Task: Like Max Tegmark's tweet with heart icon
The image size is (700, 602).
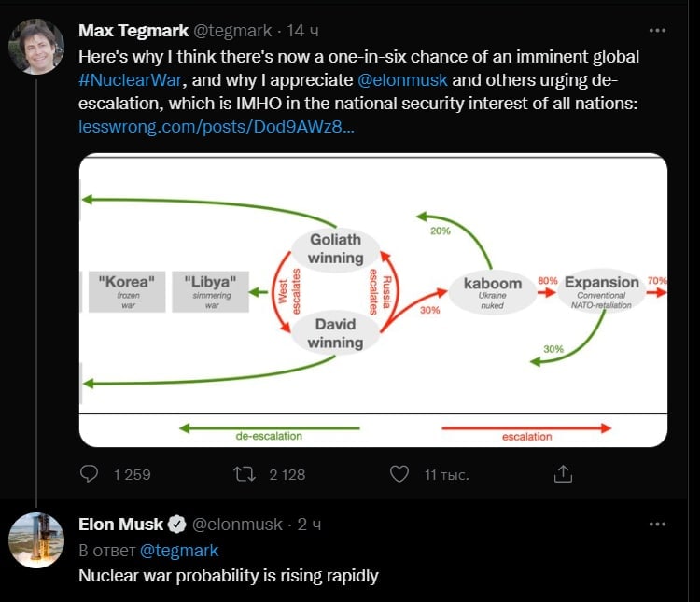Action: click(x=399, y=474)
